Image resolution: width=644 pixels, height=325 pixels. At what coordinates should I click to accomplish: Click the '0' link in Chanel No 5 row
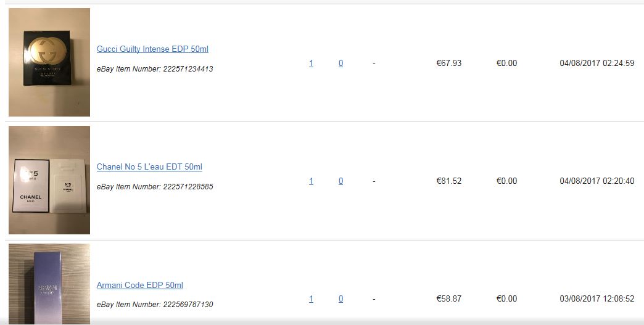(x=341, y=181)
